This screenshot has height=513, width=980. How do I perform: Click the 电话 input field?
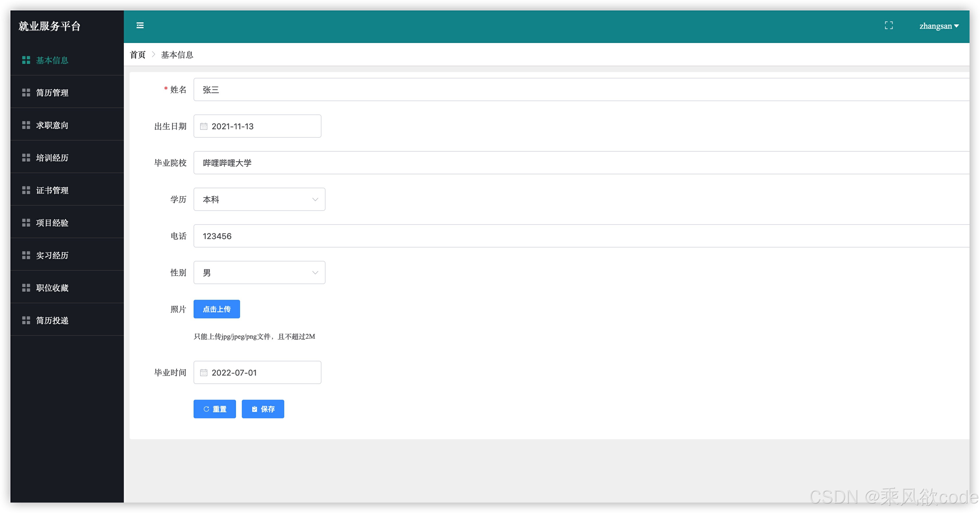[571, 236]
